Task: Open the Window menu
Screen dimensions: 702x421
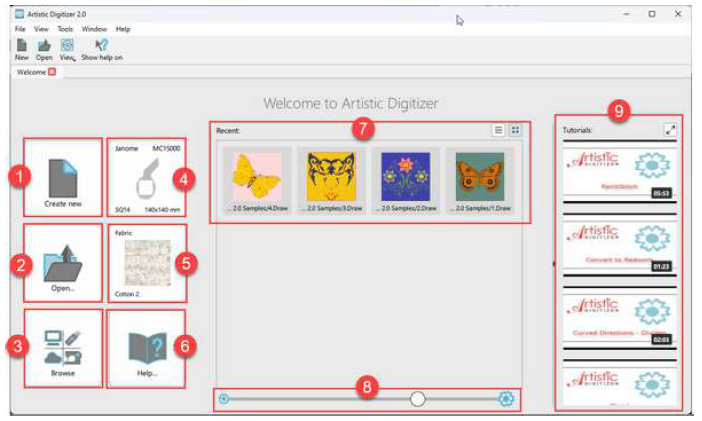Action: pos(94,29)
